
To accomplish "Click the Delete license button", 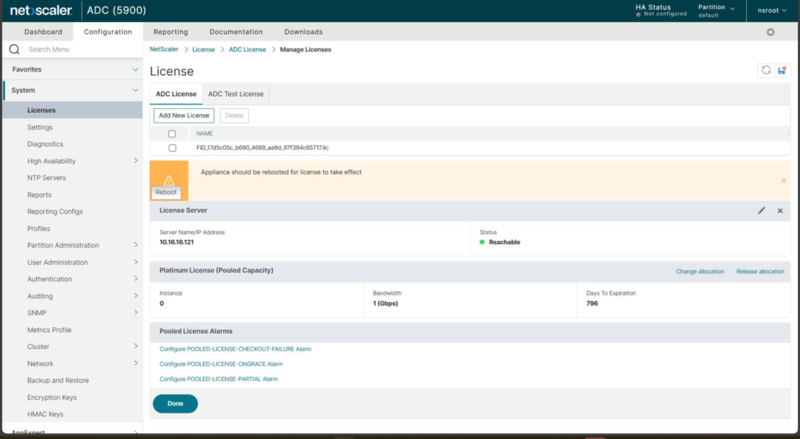I will pyautogui.click(x=234, y=115).
